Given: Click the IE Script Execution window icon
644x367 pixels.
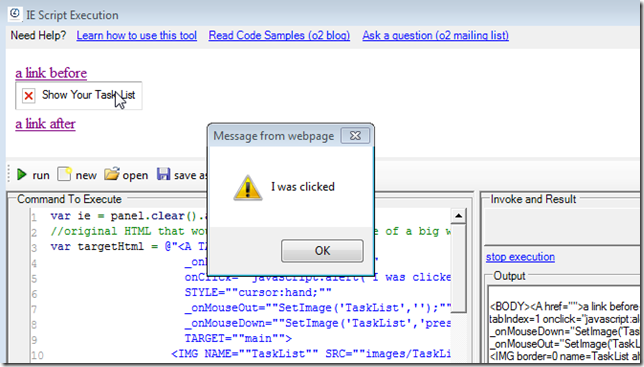Looking at the screenshot, I should [x=15, y=14].
